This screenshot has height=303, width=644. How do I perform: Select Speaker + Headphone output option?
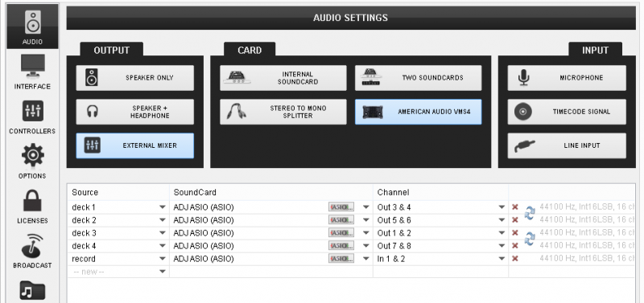134,112
